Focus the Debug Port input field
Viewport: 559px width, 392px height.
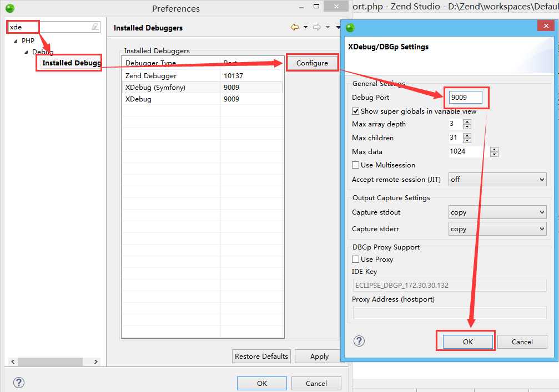(466, 97)
